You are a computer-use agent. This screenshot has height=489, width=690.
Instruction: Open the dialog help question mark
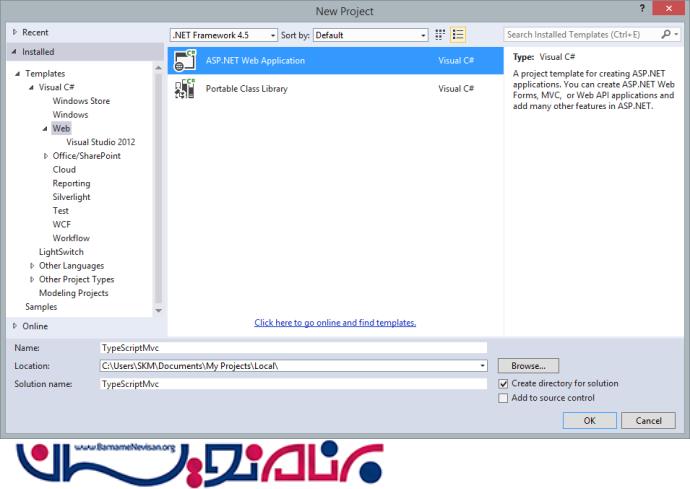coord(642,8)
